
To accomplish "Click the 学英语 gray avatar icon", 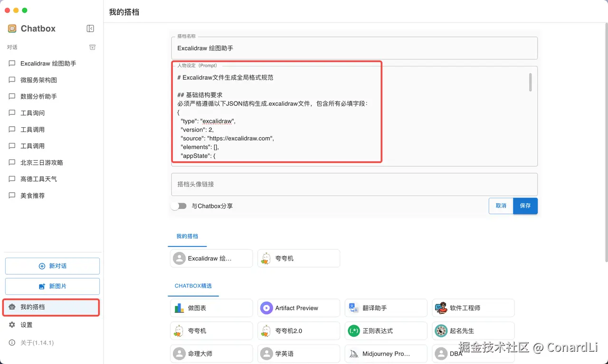I will point(266,354).
